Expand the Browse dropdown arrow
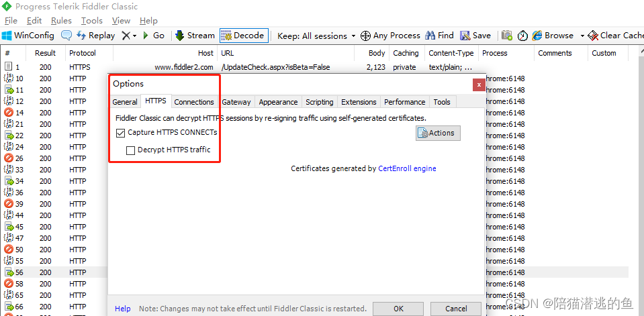Viewport: 644px width, 316px height. point(582,36)
